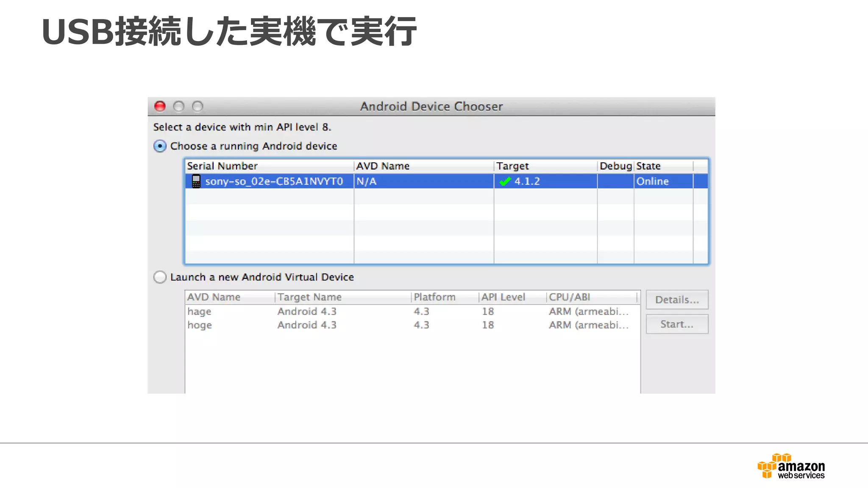
Task: Select "Choose a running Android device" radio
Action: [x=160, y=146]
